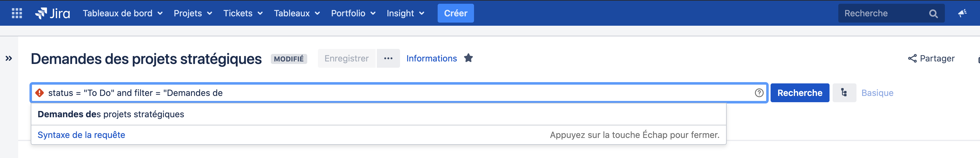
Task: Switch to Basique search mode
Action: click(877, 93)
